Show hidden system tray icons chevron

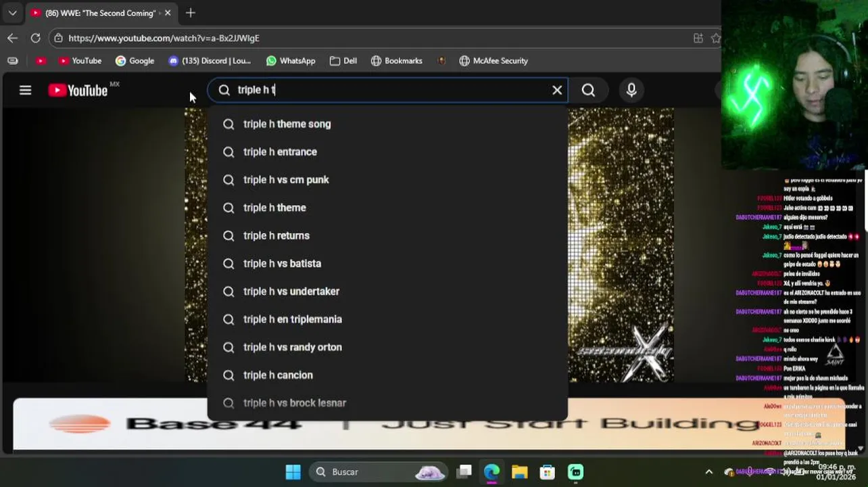(708, 471)
